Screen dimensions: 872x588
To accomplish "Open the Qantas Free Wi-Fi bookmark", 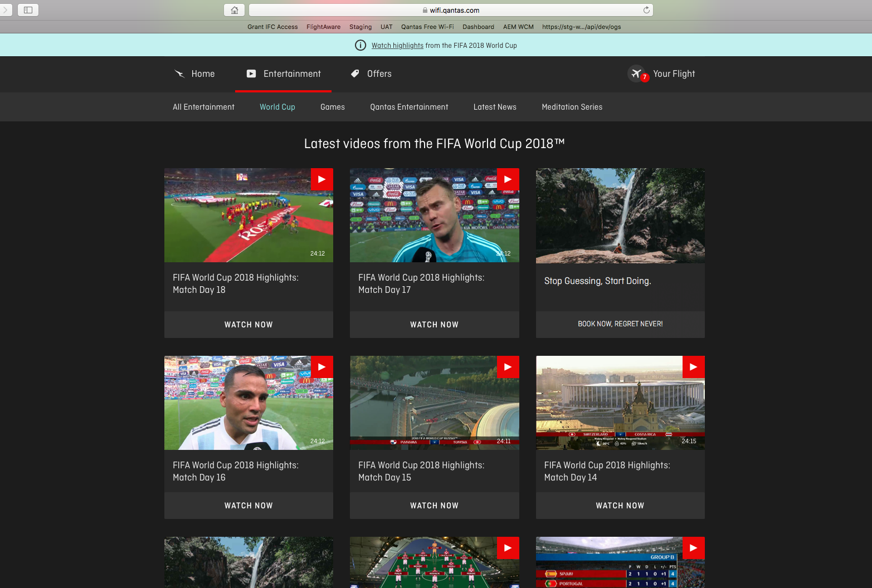I will click(427, 27).
